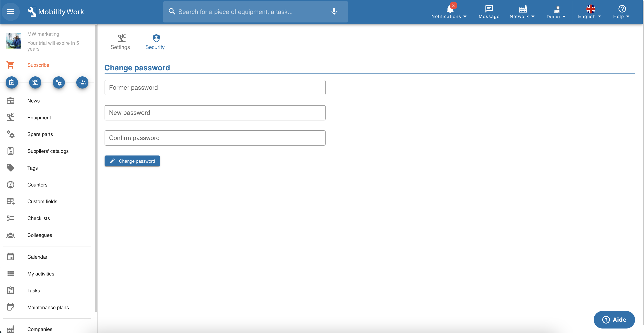Click the Checklists icon
Viewport: 644px width, 333px height.
click(11, 218)
